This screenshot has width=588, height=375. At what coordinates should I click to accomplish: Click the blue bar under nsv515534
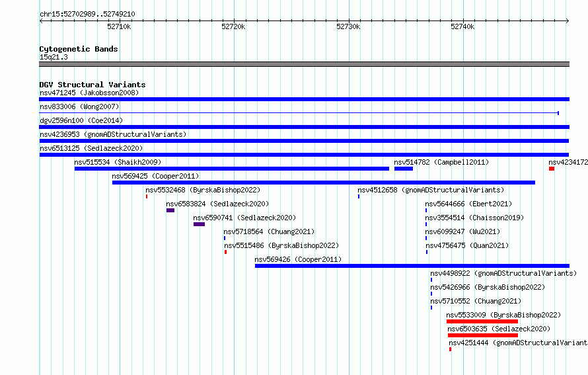tap(232, 169)
